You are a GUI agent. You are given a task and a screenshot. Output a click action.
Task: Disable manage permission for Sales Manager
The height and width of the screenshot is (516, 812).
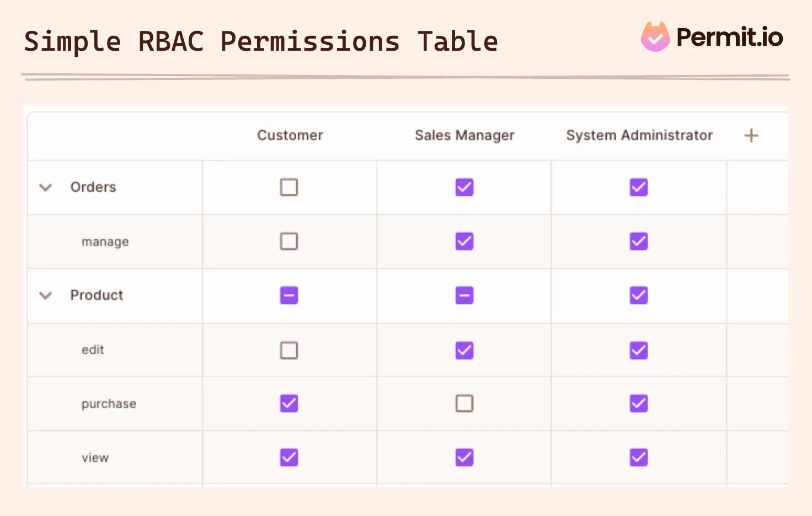pyautogui.click(x=464, y=241)
